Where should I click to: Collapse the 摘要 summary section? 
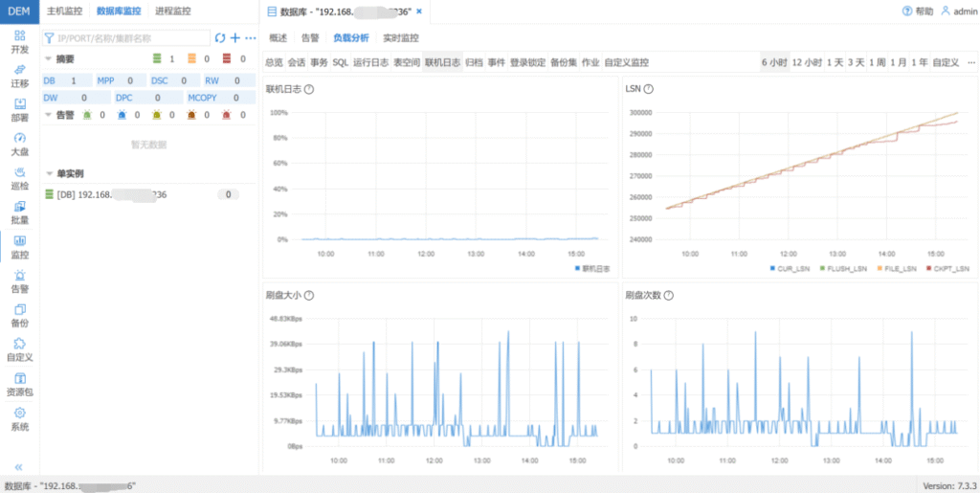coord(50,59)
